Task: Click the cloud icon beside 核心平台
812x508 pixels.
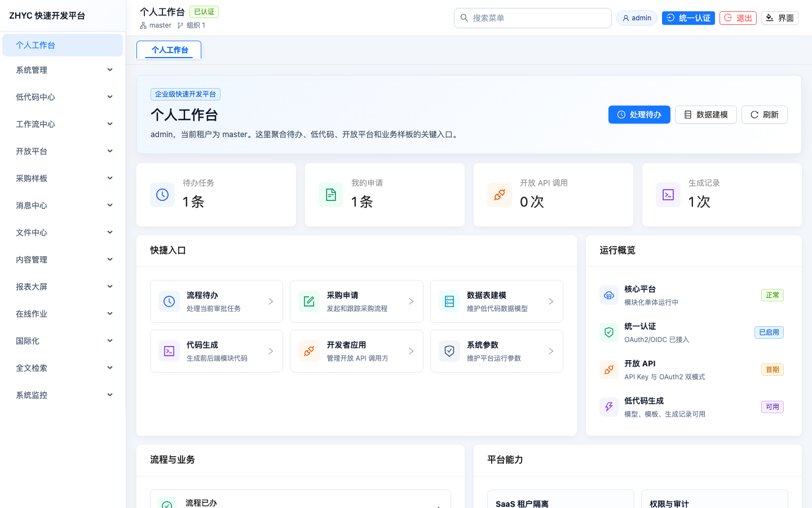Action: coord(609,295)
